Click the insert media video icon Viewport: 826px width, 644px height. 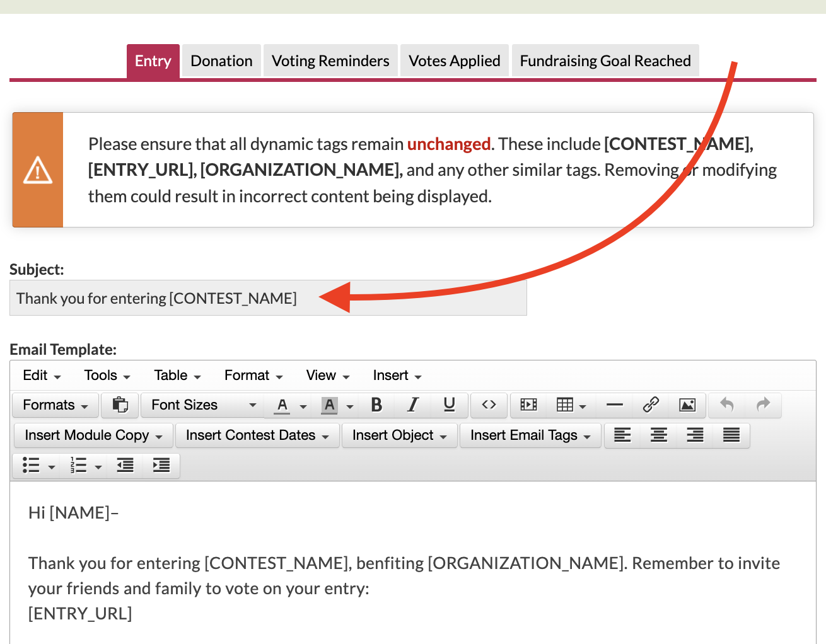tap(528, 405)
